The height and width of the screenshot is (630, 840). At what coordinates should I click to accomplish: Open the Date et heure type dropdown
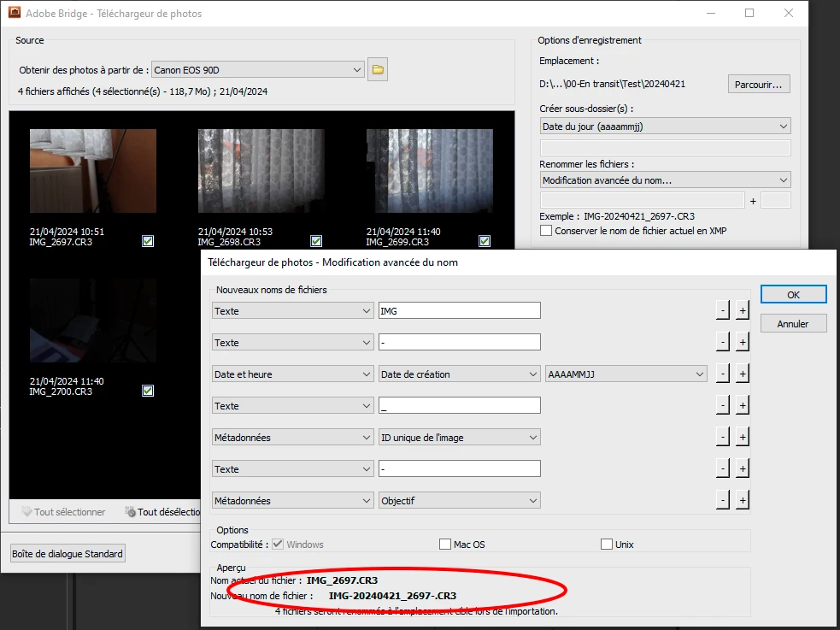tap(292, 374)
